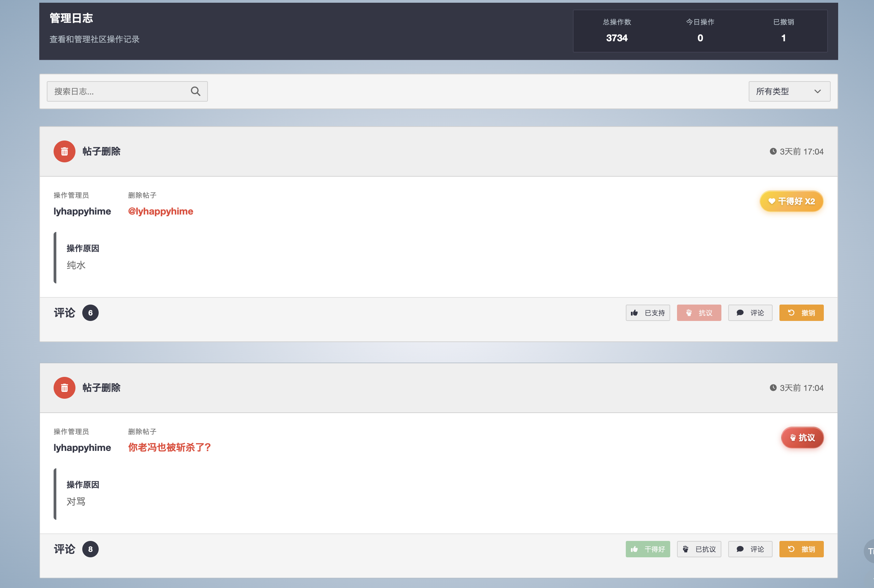Screen dimensions: 874x588
Task: Toggle 抗议 on the first log entry
Action: (699, 313)
